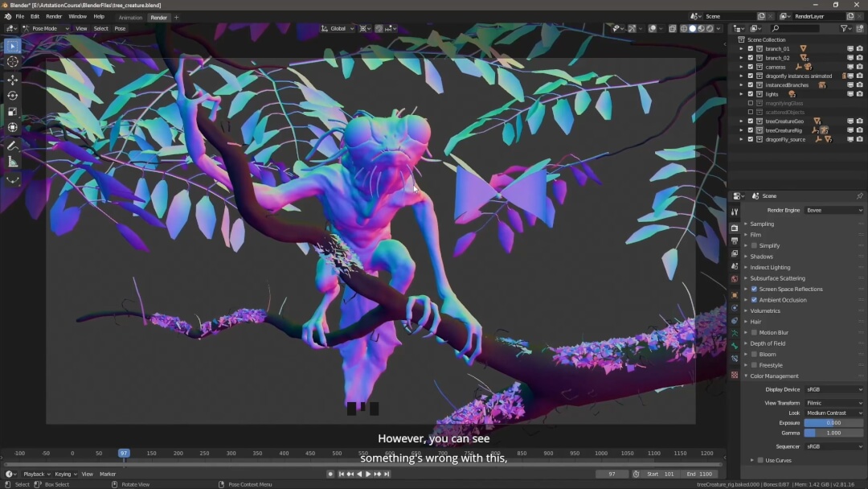Open the Scene properties tab
This screenshot has height=489, width=868.
coord(735,266)
